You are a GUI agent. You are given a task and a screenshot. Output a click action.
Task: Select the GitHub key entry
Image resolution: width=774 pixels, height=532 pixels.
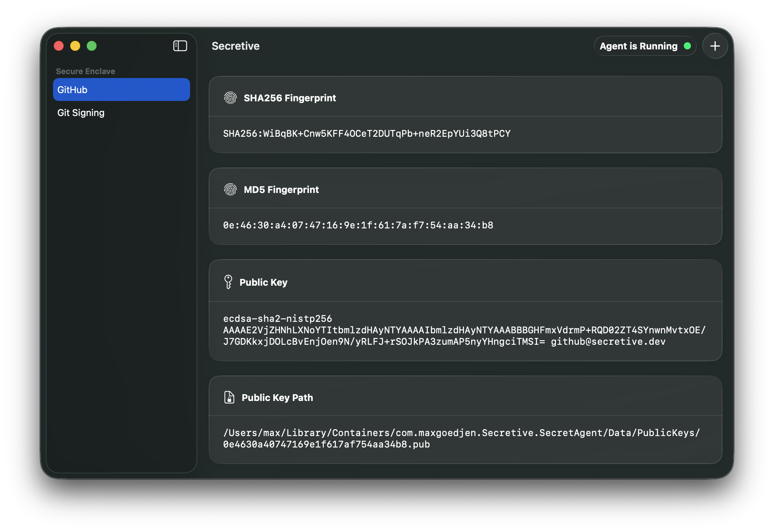pyautogui.click(x=121, y=90)
